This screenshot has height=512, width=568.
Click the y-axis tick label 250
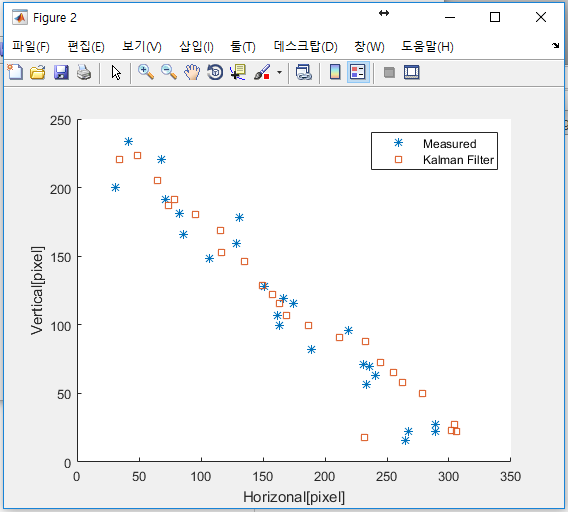(60, 121)
